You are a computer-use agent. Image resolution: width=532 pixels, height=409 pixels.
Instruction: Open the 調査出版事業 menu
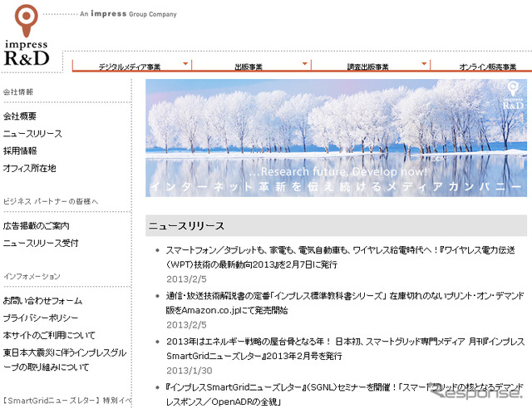pyautogui.click(x=367, y=67)
